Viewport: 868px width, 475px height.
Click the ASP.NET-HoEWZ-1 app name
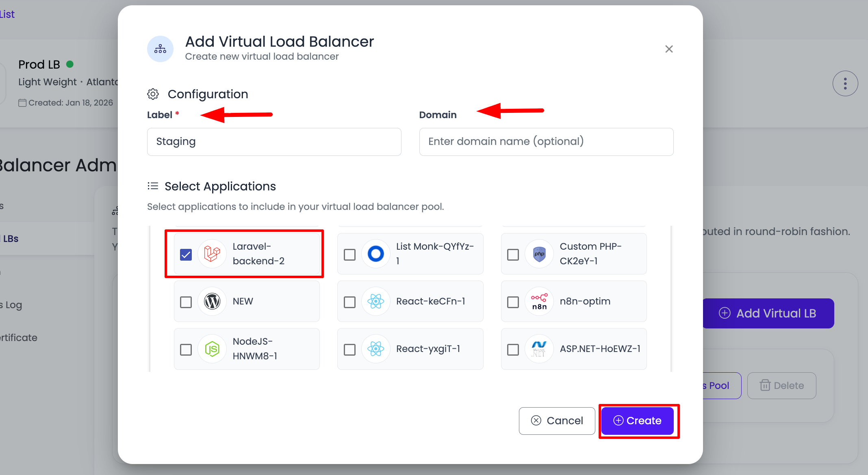pos(600,349)
